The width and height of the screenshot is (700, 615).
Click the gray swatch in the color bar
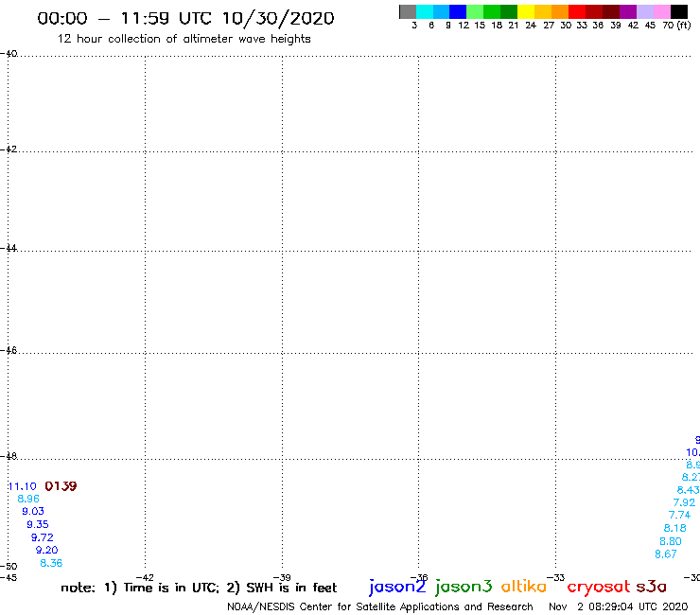point(408,11)
